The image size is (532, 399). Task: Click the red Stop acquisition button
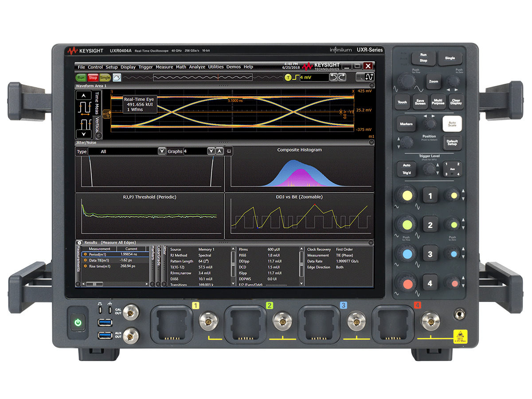[x=93, y=78]
